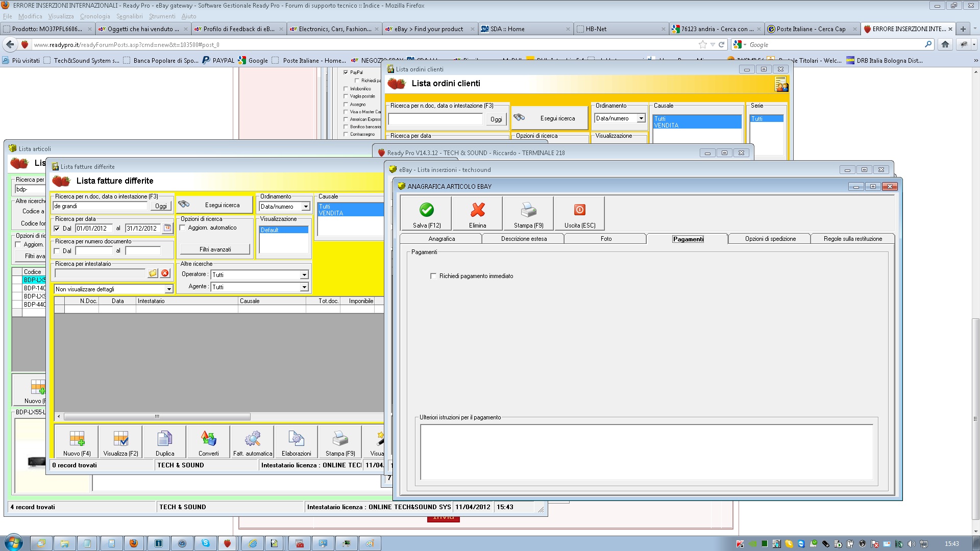Open Ordinamento Data/numero dropdown in Lista fatture differite
This screenshot has height=551, width=980.
tap(306, 207)
